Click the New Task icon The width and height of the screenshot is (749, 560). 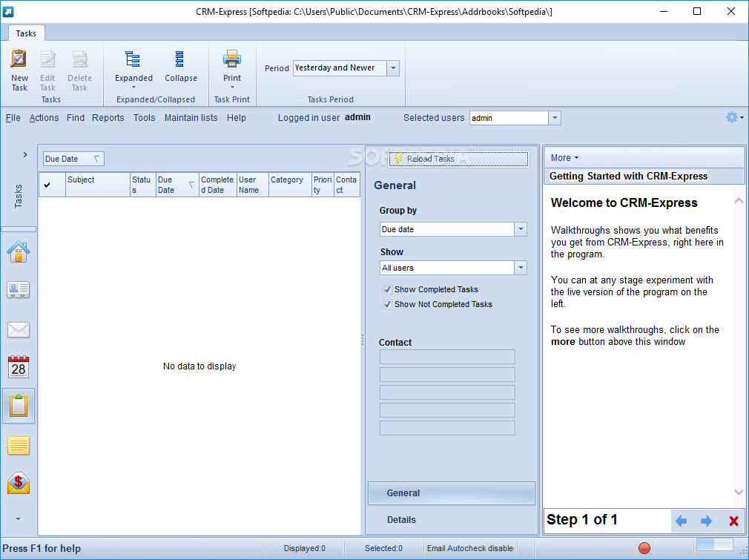tap(19, 59)
